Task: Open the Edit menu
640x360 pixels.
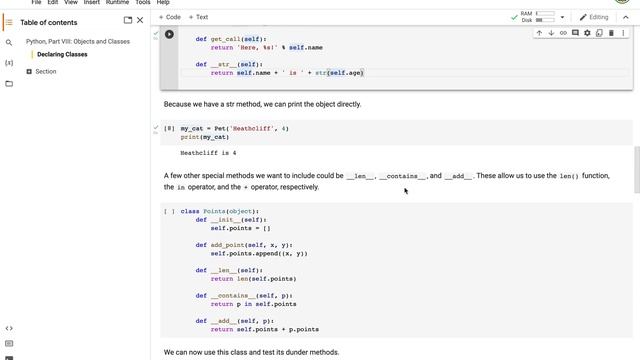Action: point(53,2)
